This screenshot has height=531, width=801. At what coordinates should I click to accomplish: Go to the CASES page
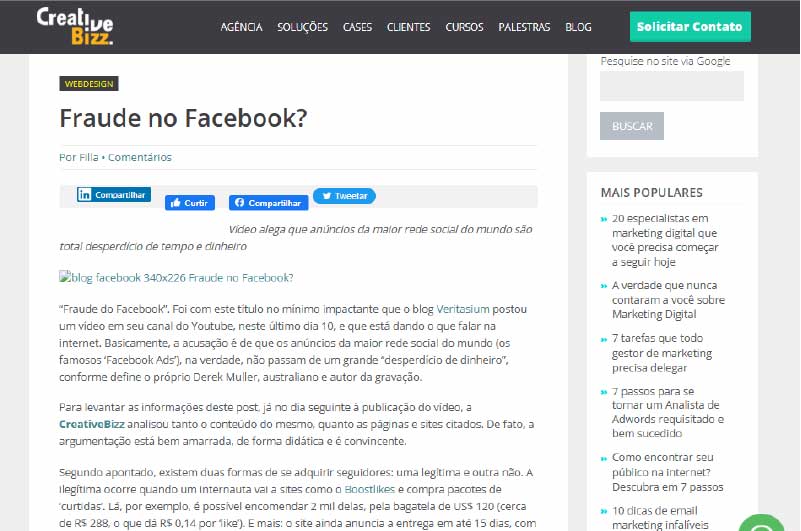pos(357,27)
